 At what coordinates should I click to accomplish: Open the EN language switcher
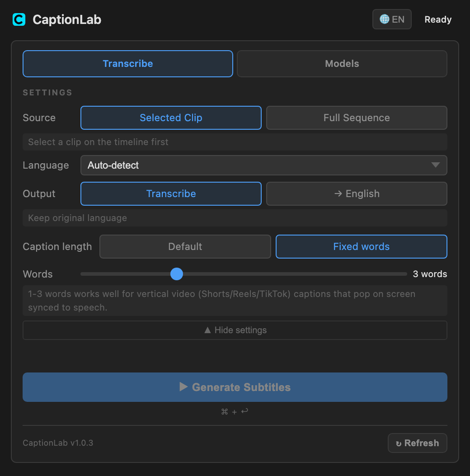tap(392, 19)
